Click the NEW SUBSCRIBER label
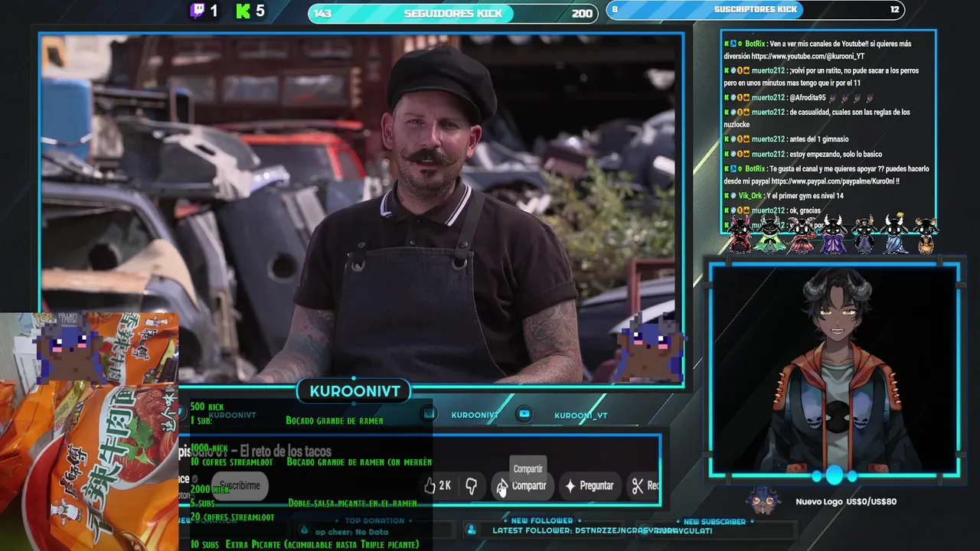Screen dimensions: 980x551 coord(714,521)
